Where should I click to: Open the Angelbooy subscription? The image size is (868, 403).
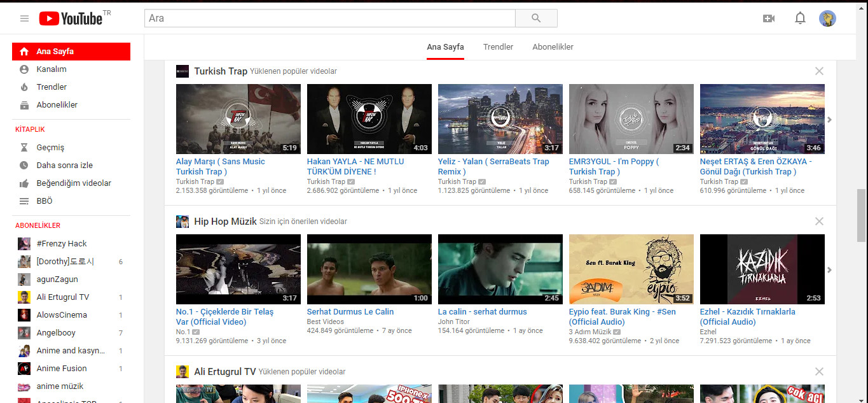click(x=71, y=333)
